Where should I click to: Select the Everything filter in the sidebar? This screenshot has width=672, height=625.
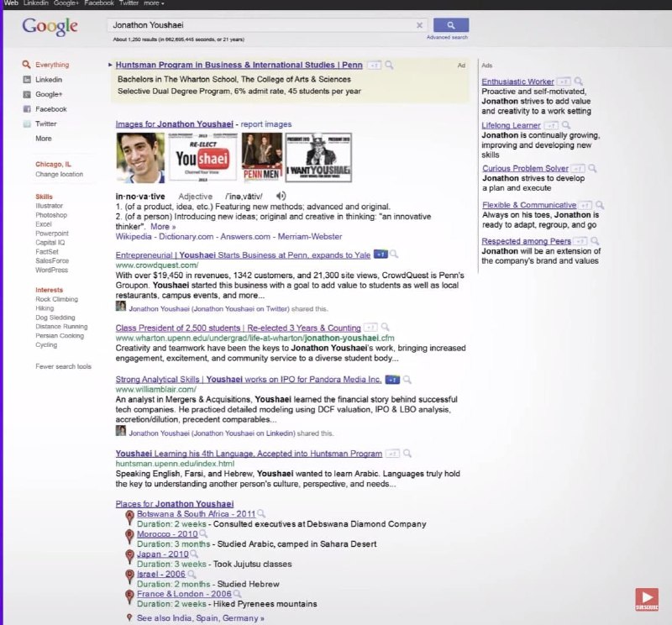click(52, 65)
